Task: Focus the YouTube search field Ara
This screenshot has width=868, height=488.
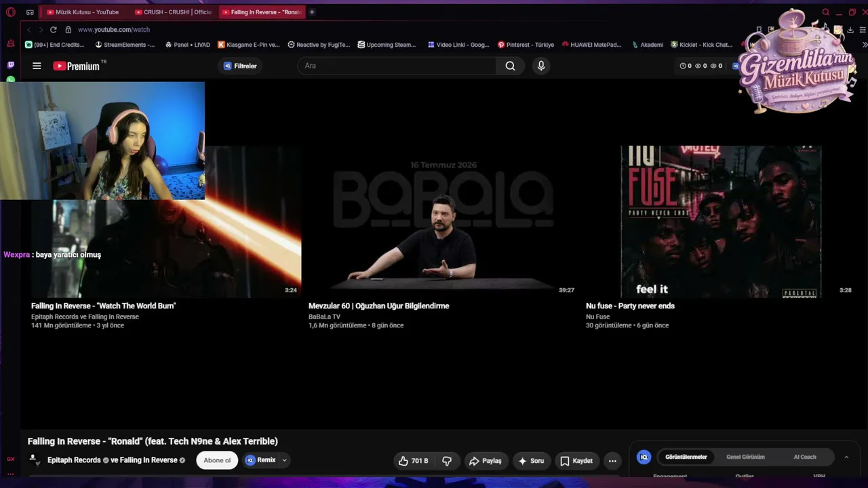Action: pos(397,66)
